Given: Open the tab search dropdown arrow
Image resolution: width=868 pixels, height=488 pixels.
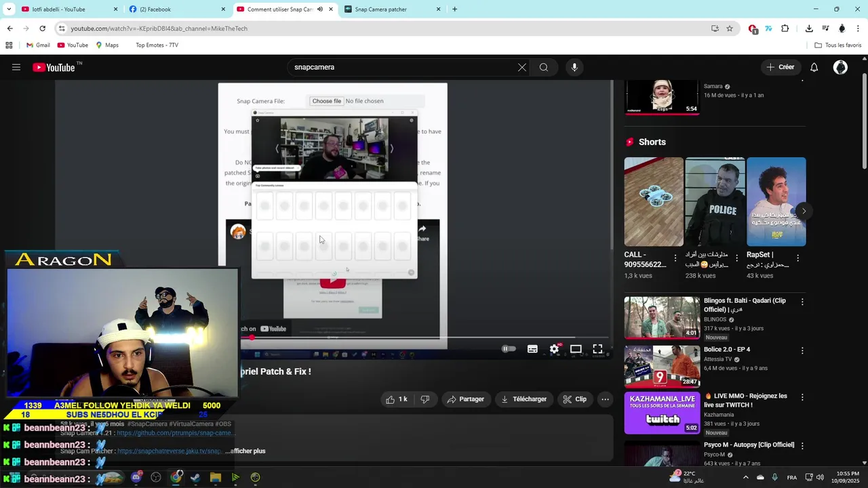Looking at the screenshot, I should click(x=9, y=9).
